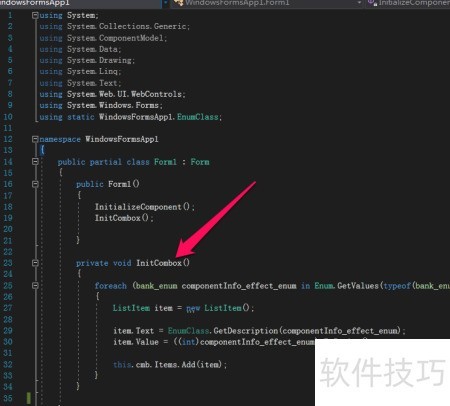Click the method icon beside InitializeComponent

click(372, 3)
